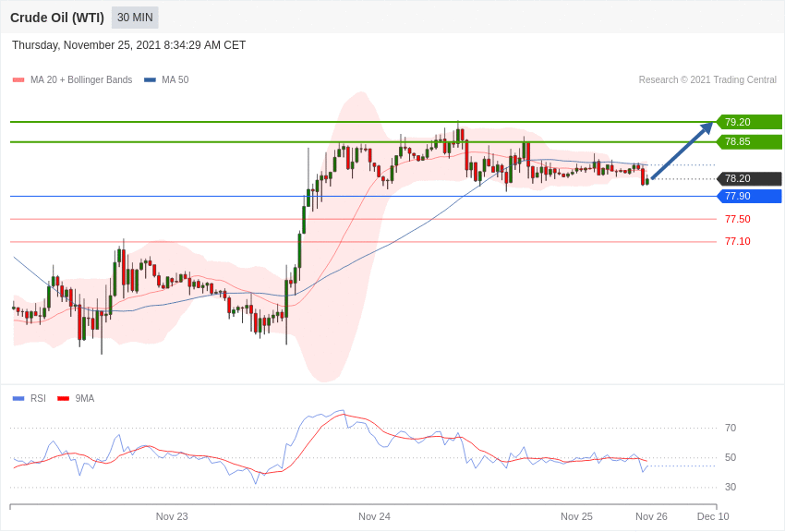
Task: Click the 78.20 current price tag
Action: (x=749, y=178)
